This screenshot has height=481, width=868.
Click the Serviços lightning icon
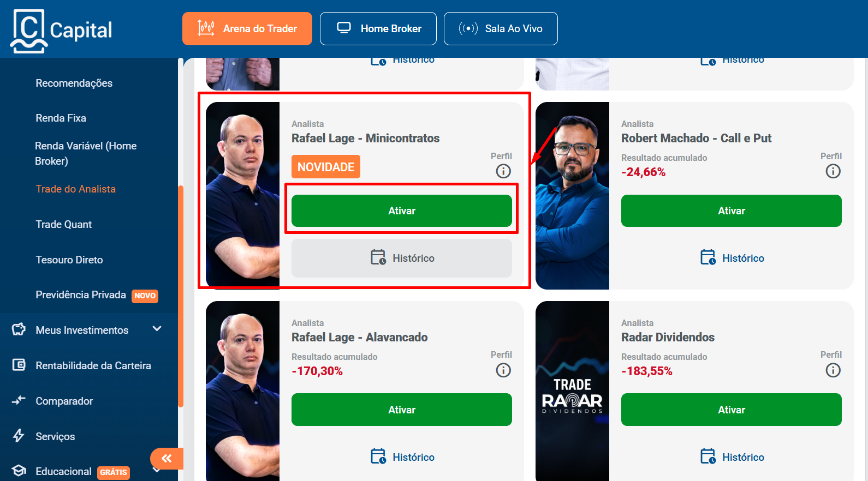coord(19,436)
